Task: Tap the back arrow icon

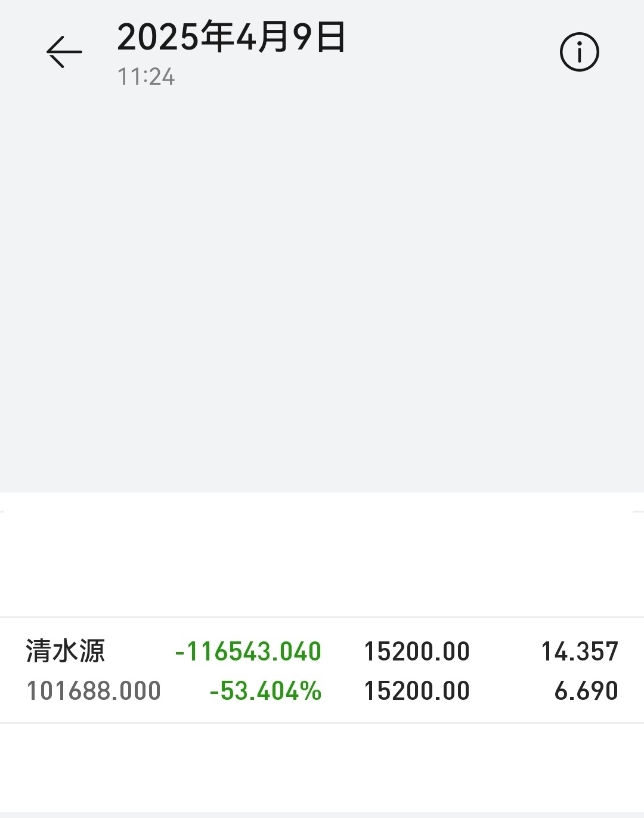Action: point(64,52)
